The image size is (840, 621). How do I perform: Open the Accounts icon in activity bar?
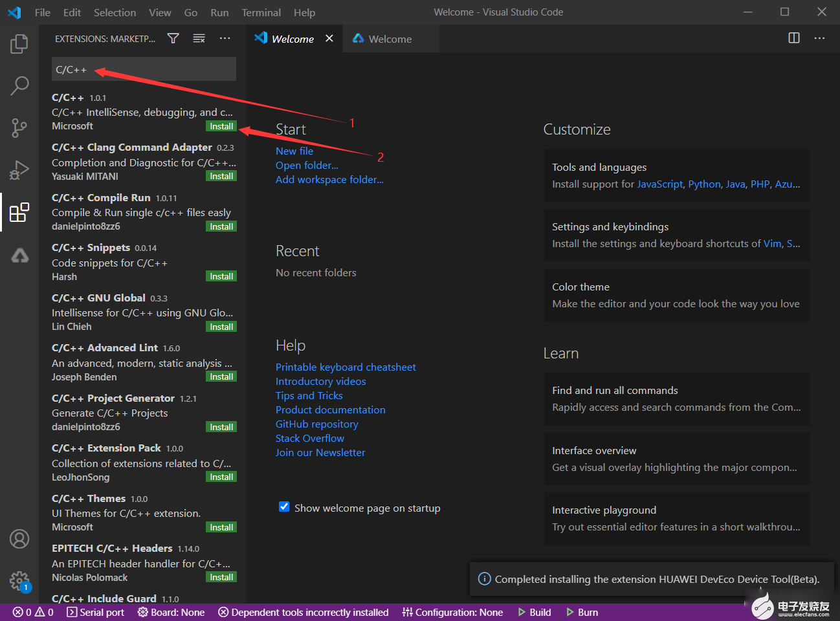click(19, 539)
